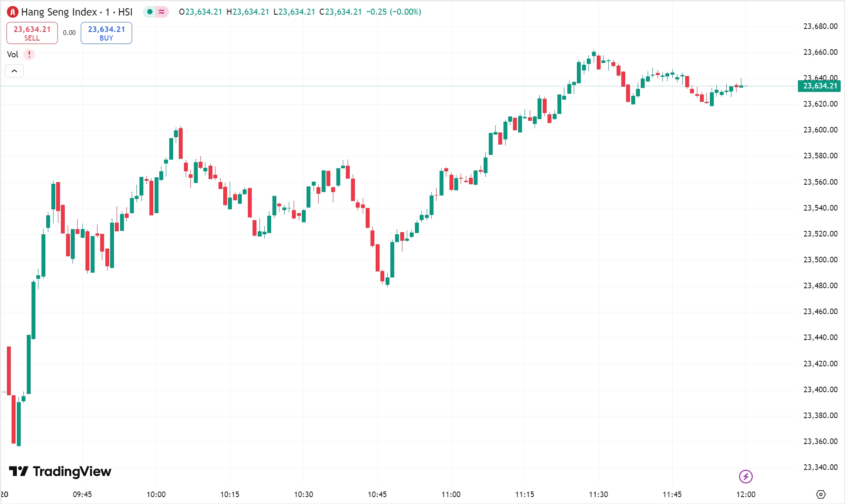Click the change percentage −0.25 (−0.00%)
Image resolution: width=845 pixels, height=504 pixels.
(x=393, y=12)
